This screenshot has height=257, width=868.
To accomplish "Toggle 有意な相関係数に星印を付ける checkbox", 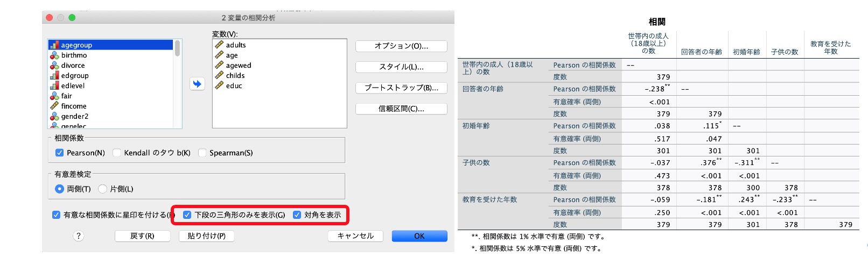I will (x=56, y=215).
